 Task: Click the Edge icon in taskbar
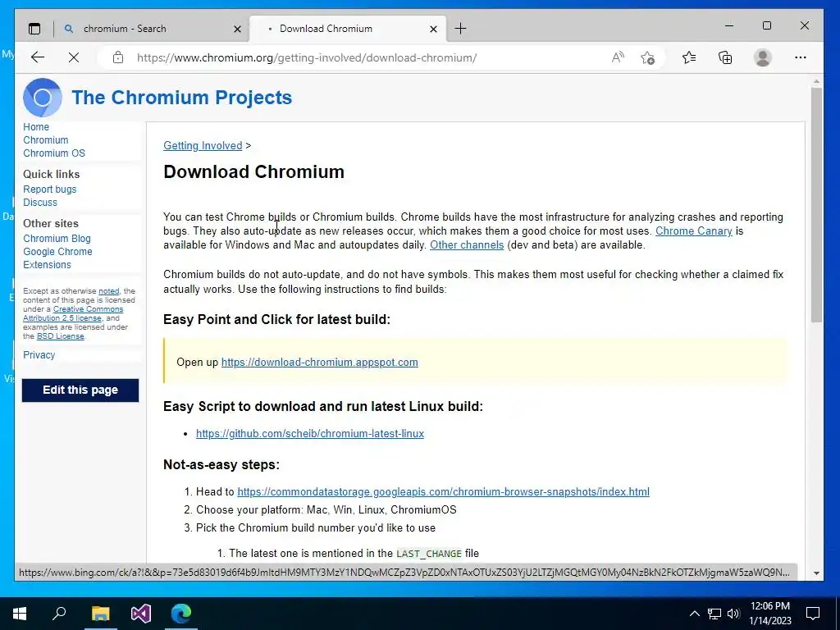click(x=181, y=614)
